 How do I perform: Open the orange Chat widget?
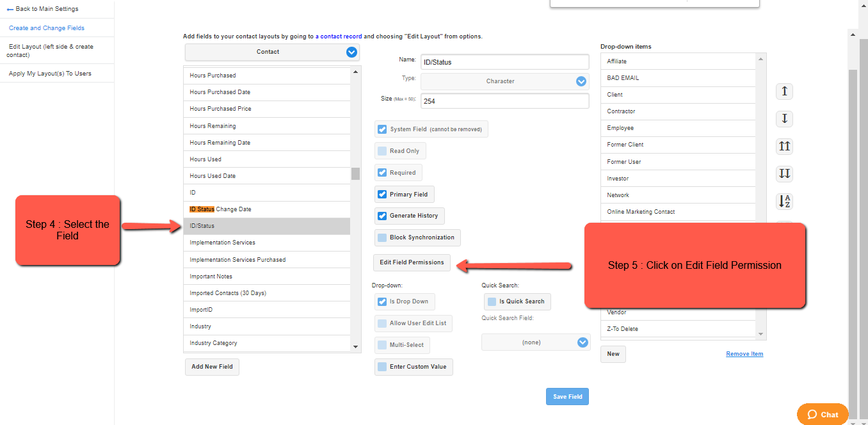click(x=823, y=414)
